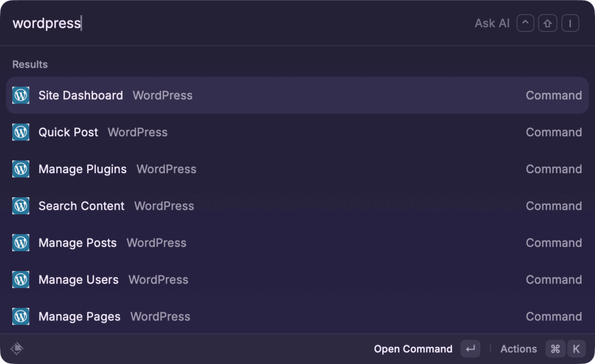Click the Open Command button
595x364 pixels.
(x=413, y=349)
